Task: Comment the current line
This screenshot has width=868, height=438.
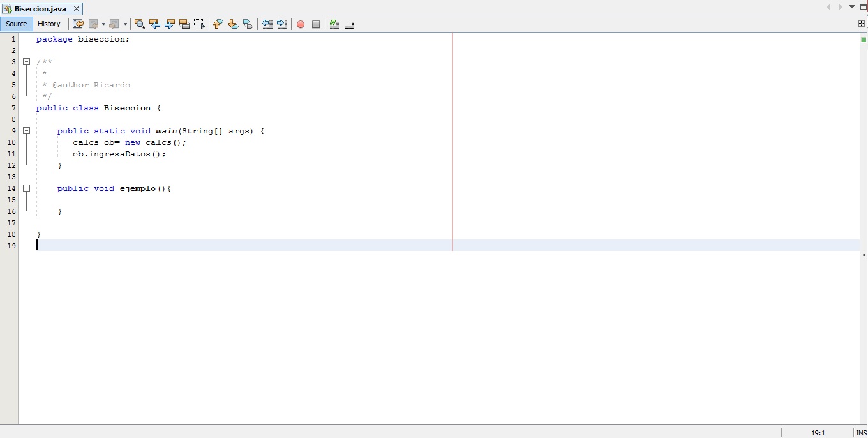Action: tap(334, 24)
